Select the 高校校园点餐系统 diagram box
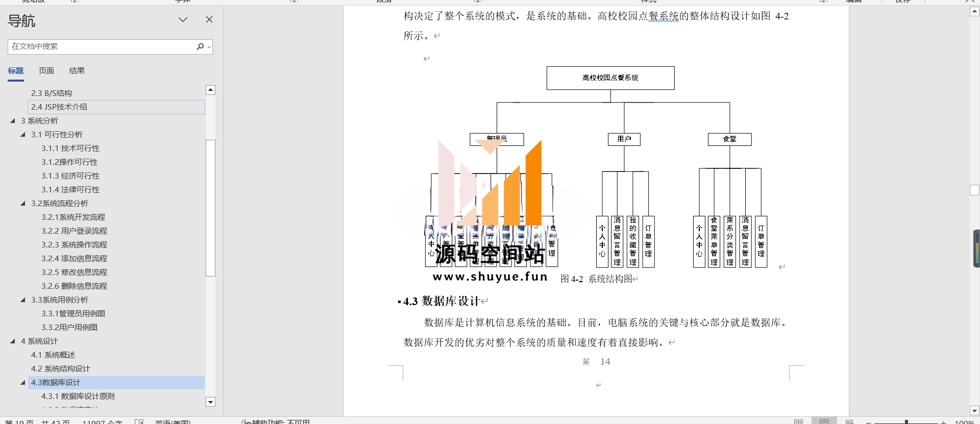Viewport: 980px width, 424px height. (x=610, y=78)
